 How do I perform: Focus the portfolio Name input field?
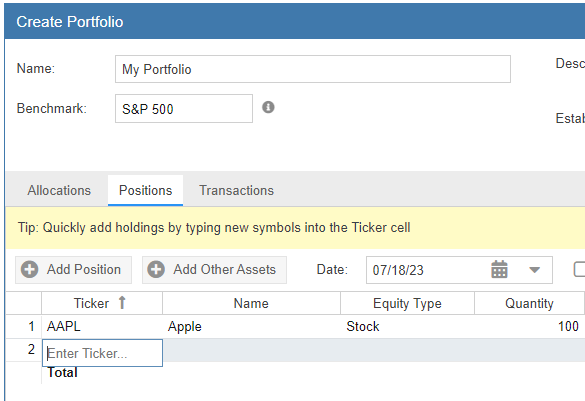click(313, 69)
